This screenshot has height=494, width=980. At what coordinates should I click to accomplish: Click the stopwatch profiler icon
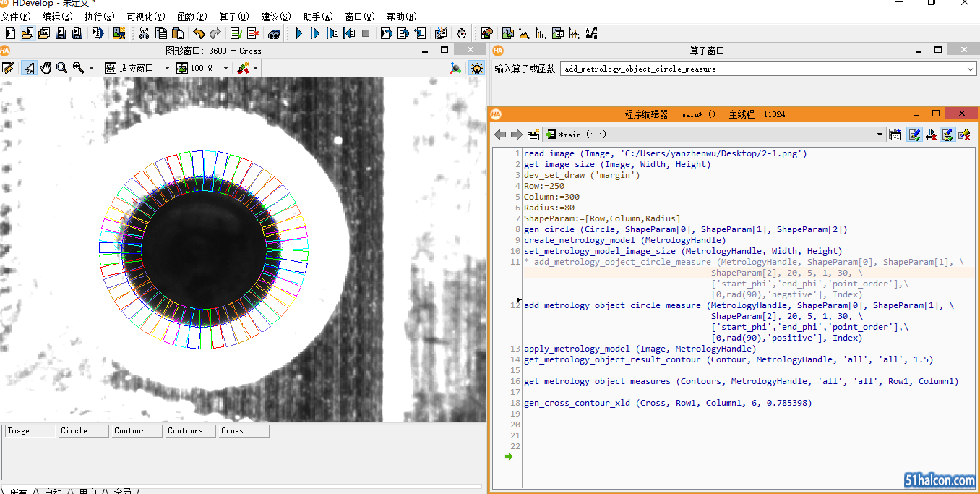(462, 33)
